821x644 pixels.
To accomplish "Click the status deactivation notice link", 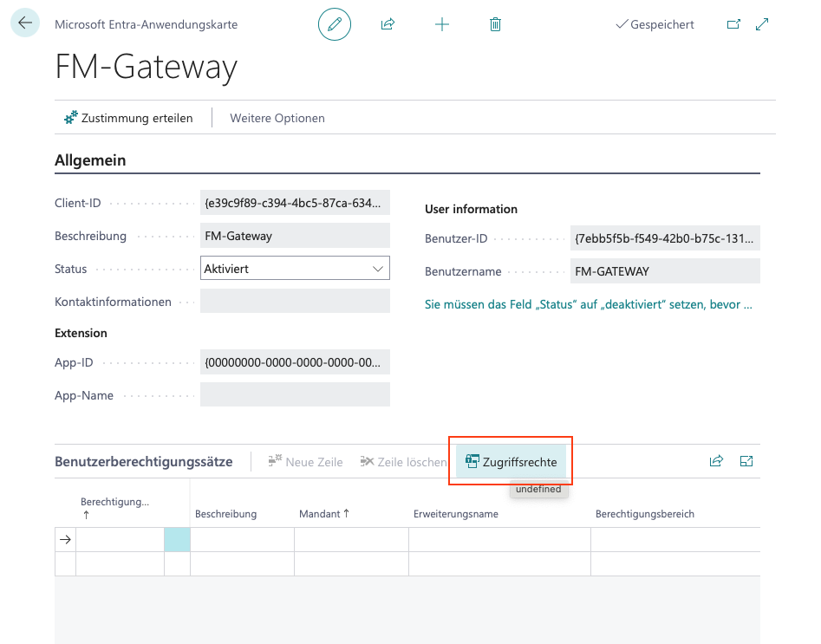I will pyautogui.click(x=589, y=304).
